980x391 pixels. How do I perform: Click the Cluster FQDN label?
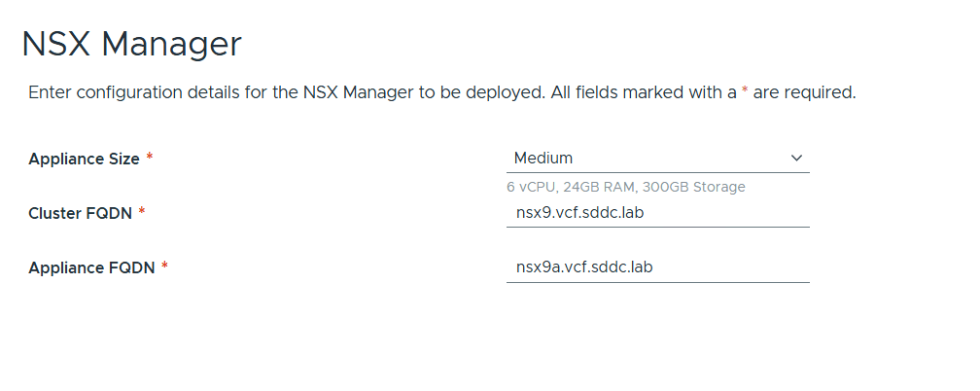(80, 213)
